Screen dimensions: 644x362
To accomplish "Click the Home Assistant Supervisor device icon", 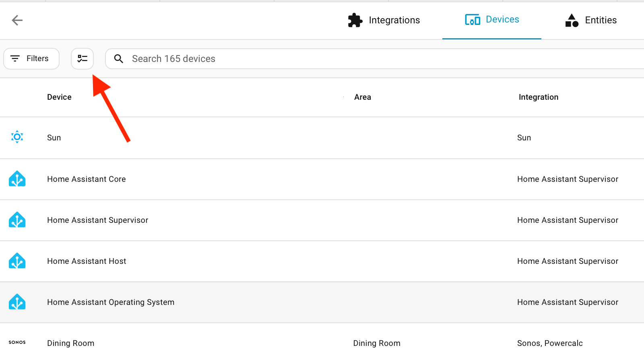I will 17,220.
